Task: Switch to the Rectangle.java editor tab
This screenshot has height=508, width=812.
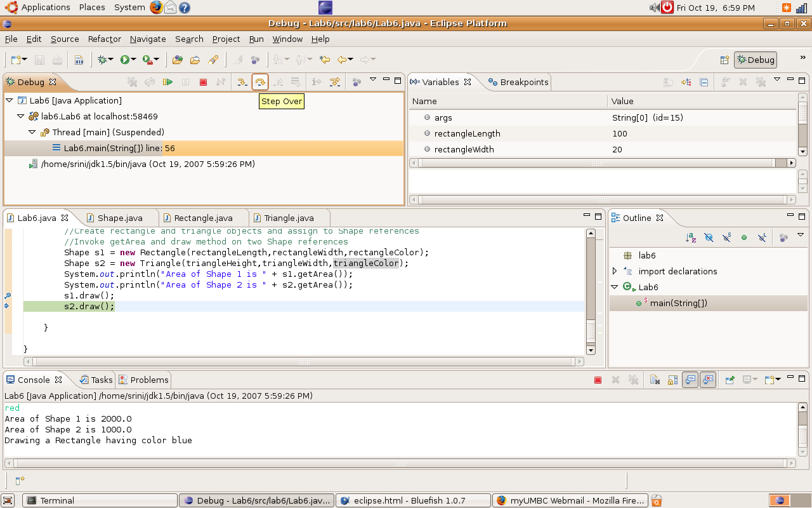Action: tap(203, 218)
